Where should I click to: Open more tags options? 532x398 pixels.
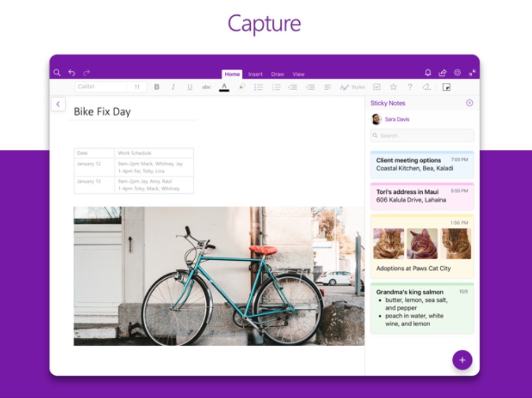(426, 87)
